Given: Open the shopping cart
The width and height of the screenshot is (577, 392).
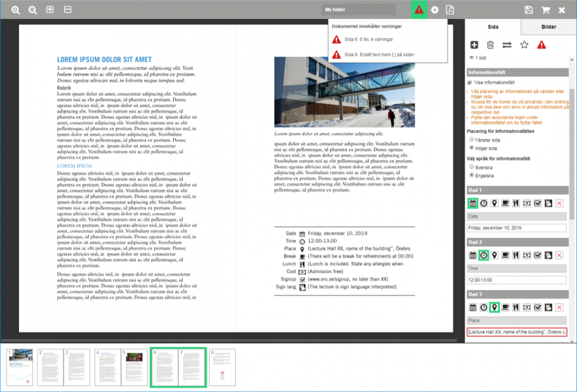Looking at the screenshot, I should point(546,10).
